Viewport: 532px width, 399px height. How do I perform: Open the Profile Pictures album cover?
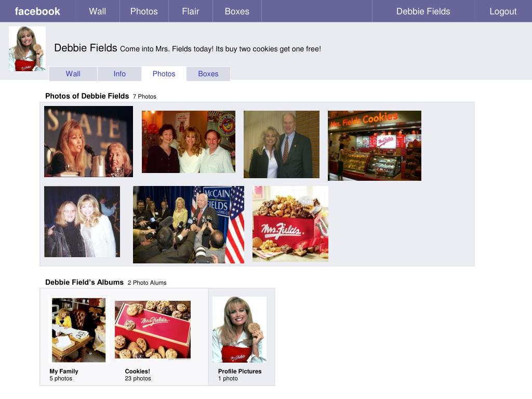tap(240, 329)
